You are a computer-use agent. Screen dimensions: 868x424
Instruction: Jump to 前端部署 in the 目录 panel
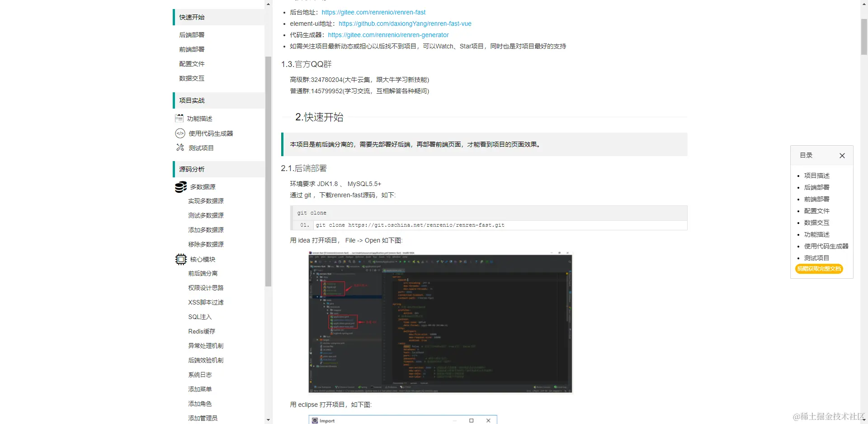[816, 199]
